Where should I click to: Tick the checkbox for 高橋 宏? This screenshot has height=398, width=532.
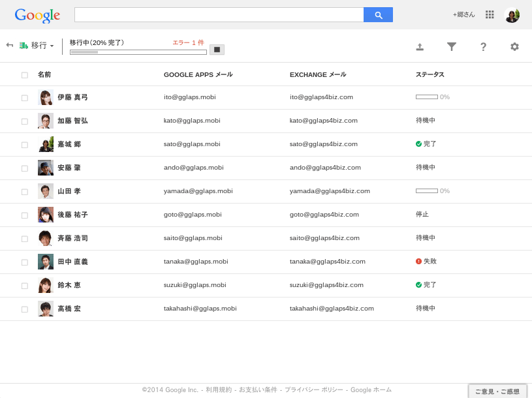25,309
